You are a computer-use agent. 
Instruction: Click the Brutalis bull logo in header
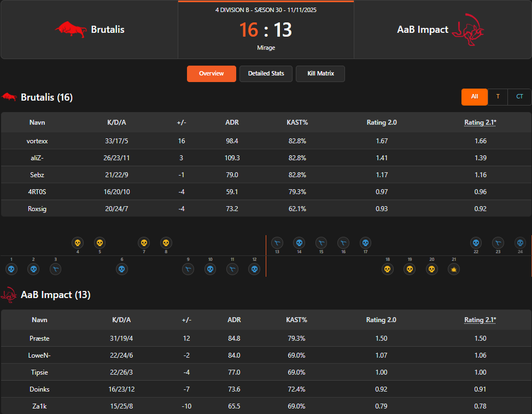(x=71, y=30)
